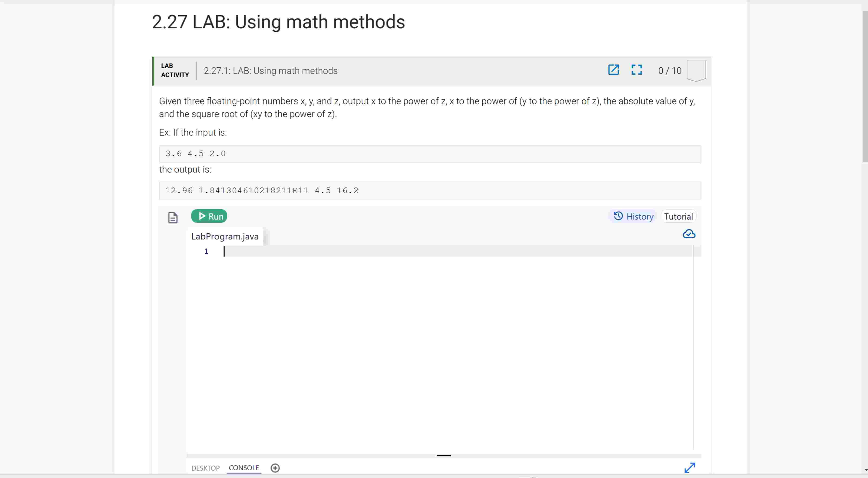Click line number 1 in the gutter

206,251
